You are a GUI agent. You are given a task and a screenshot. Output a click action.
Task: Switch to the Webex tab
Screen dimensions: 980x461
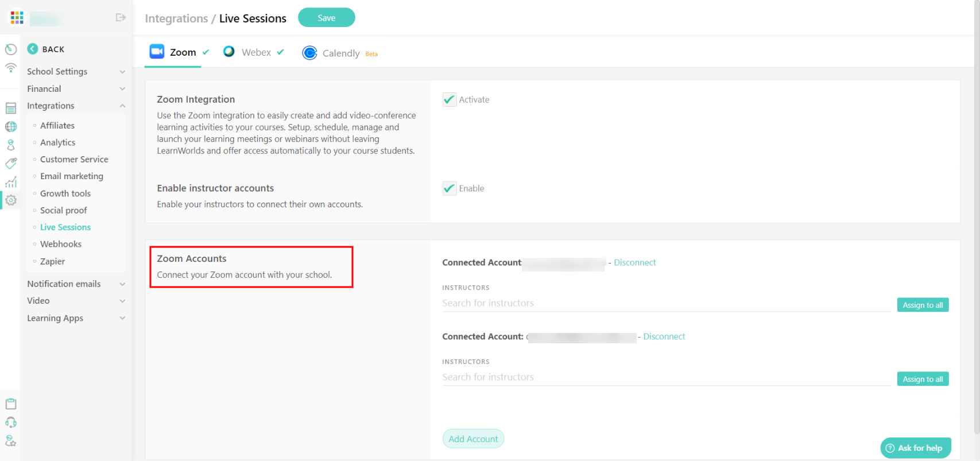pyautogui.click(x=255, y=52)
